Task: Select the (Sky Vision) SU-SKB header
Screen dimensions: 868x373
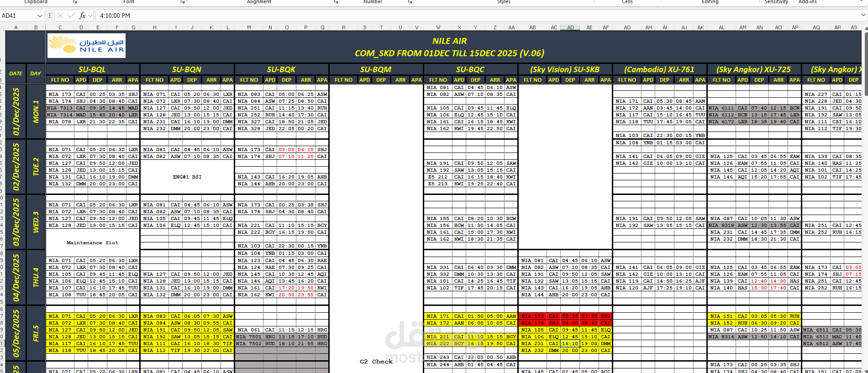Action: (565, 69)
